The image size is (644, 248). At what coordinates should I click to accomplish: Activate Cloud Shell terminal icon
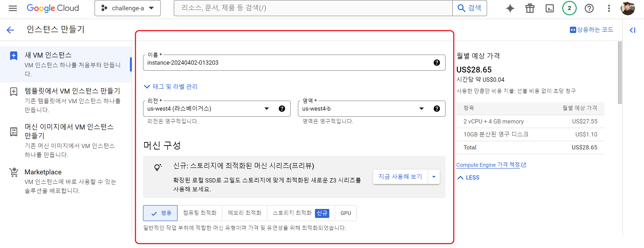point(549,8)
